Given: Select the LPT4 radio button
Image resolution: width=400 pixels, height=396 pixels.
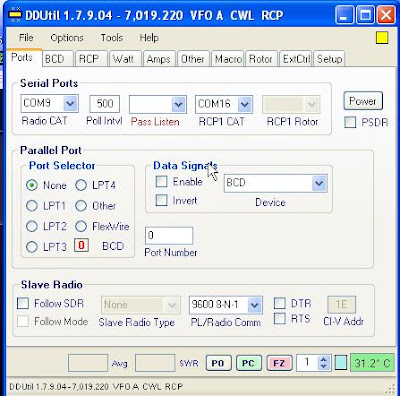Looking at the screenshot, I should tap(81, 185).
